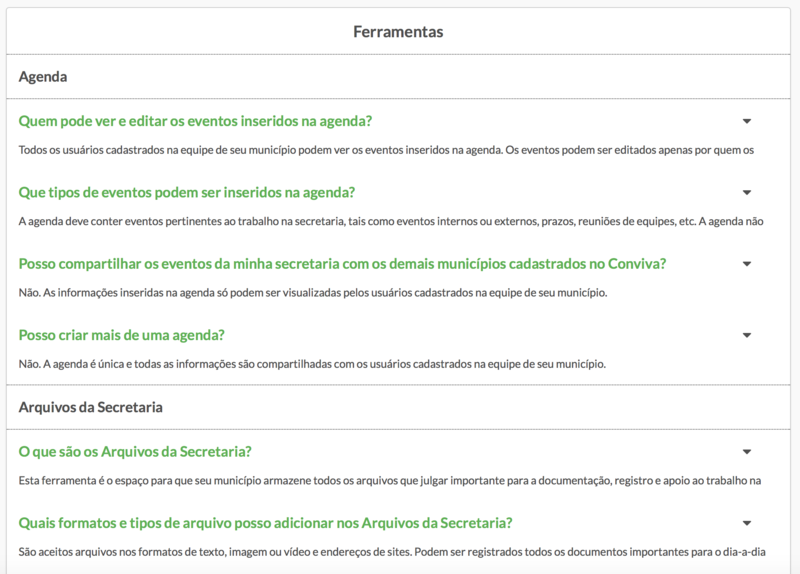Expand caret for 'Posso criar mais de uma agenda?'
The height and width of the screenshot is (574, 800).
(747, 335)
